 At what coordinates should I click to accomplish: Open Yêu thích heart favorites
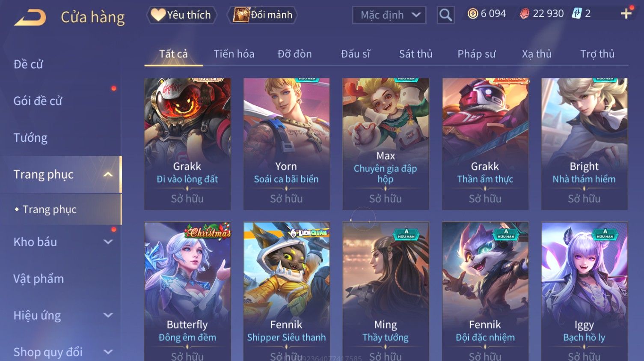pos(181,15)
